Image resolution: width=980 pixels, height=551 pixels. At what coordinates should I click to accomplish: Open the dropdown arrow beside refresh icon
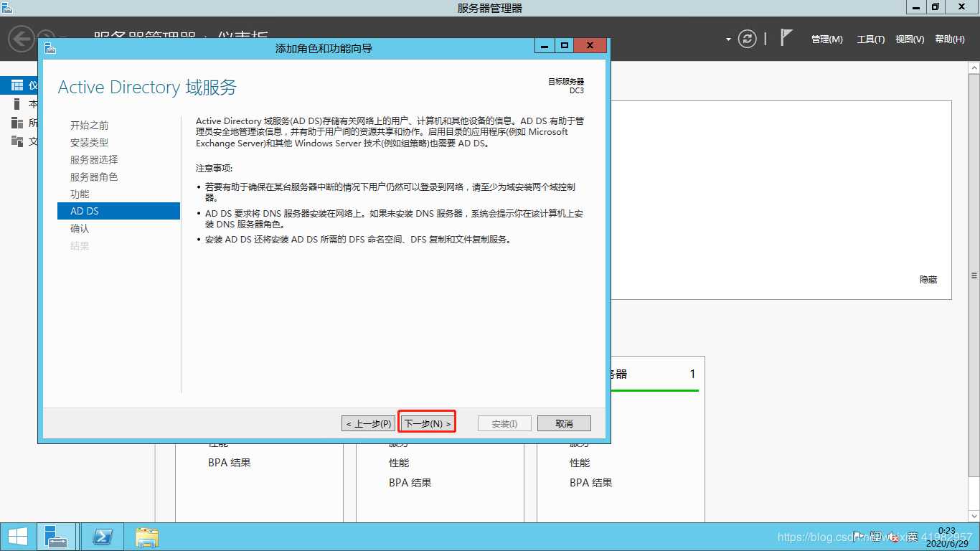coord(728,39)
